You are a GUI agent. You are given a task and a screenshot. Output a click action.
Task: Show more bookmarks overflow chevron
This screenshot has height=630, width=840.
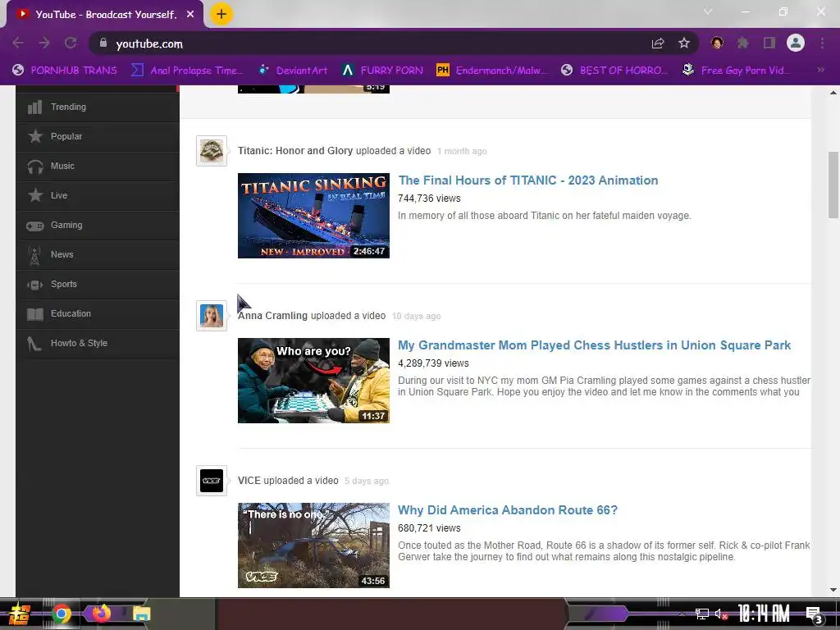pyautogui.click(x=820, y=71)
